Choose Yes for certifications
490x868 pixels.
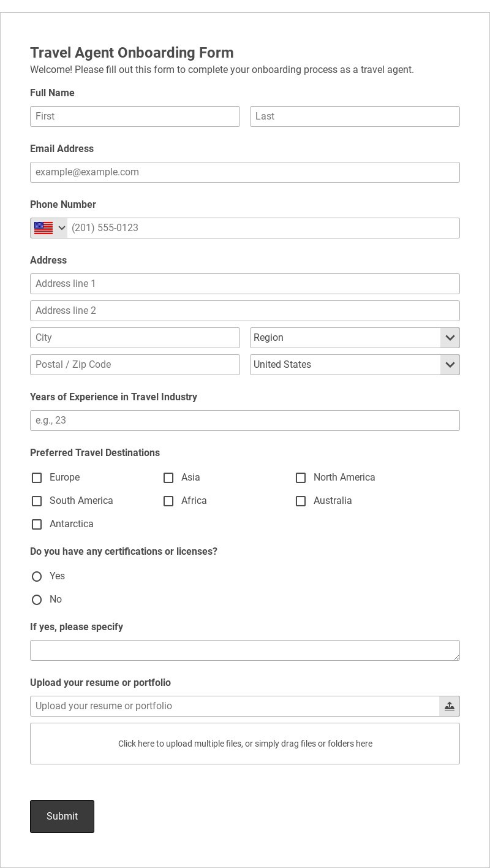point(37,576)
